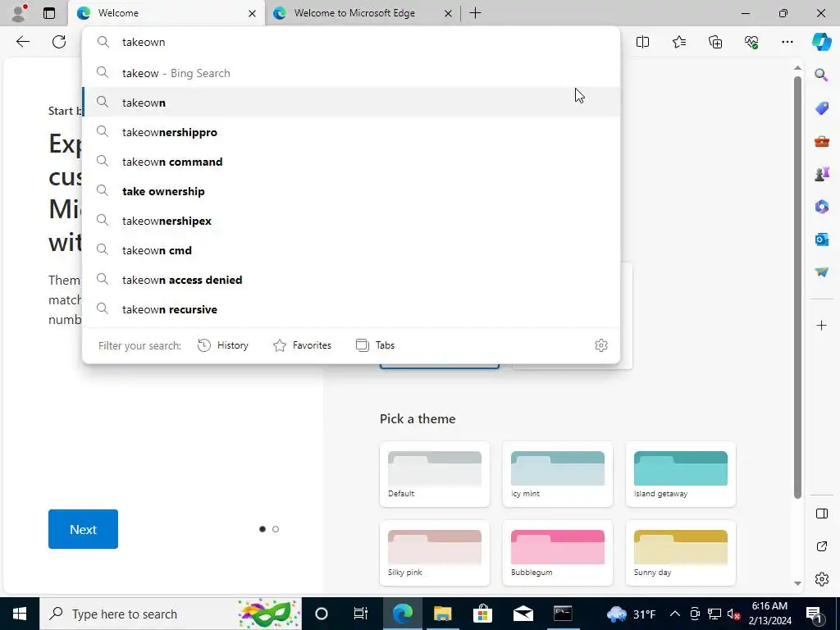This screenshot has height=630, width=840.
Task: Toggle the split screen icon
Action: 642,42
